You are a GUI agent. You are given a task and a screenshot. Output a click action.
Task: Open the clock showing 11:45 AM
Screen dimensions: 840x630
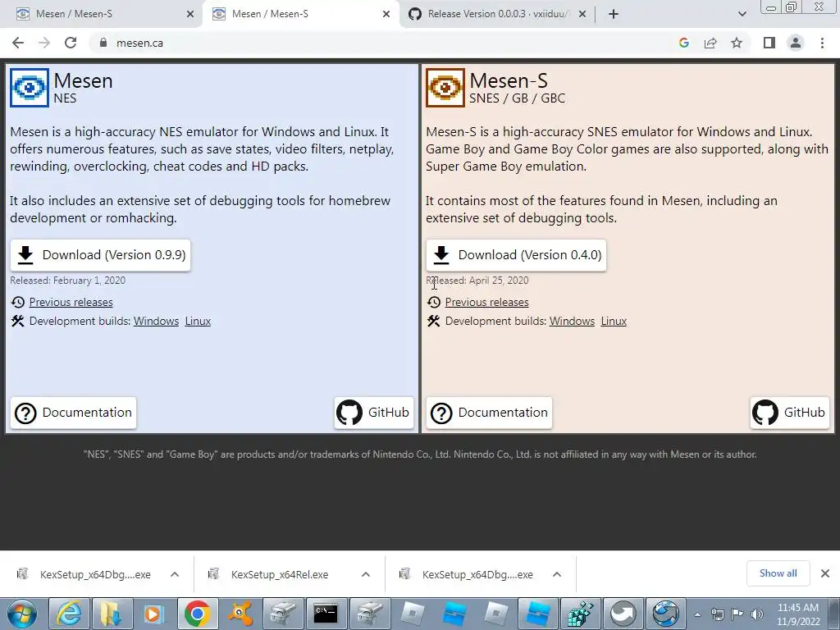pyautogui.click(x=798, y=614)
